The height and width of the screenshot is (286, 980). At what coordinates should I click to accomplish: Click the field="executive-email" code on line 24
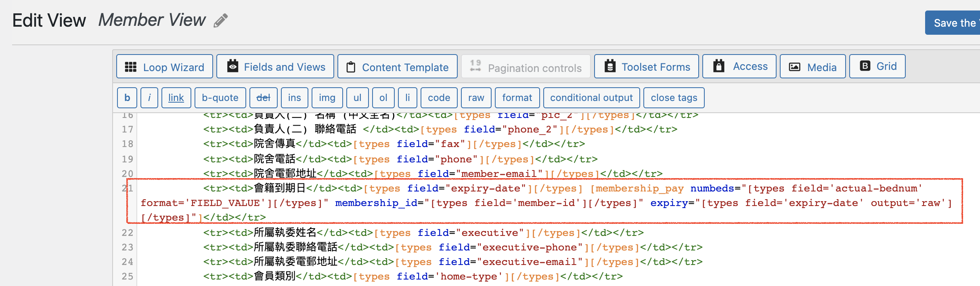point(511,262)
